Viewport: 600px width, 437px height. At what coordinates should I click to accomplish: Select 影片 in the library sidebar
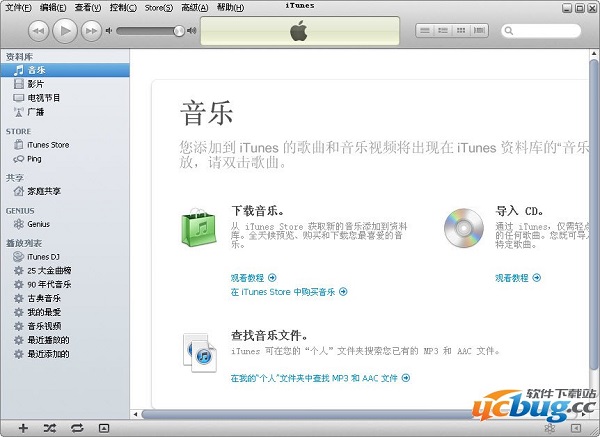coord(65,84)
